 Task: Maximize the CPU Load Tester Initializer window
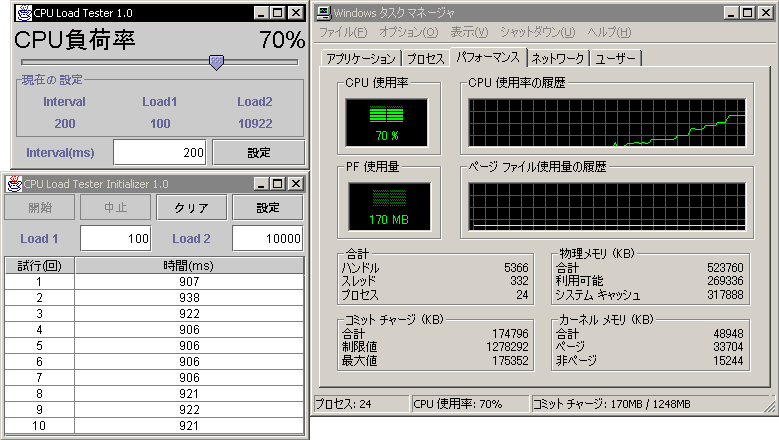coord(277,184)
